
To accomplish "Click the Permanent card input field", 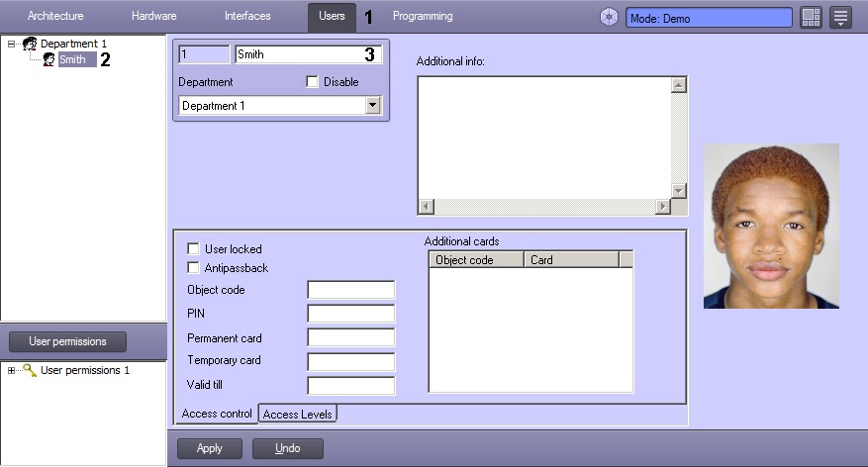I will click(351, 337).
